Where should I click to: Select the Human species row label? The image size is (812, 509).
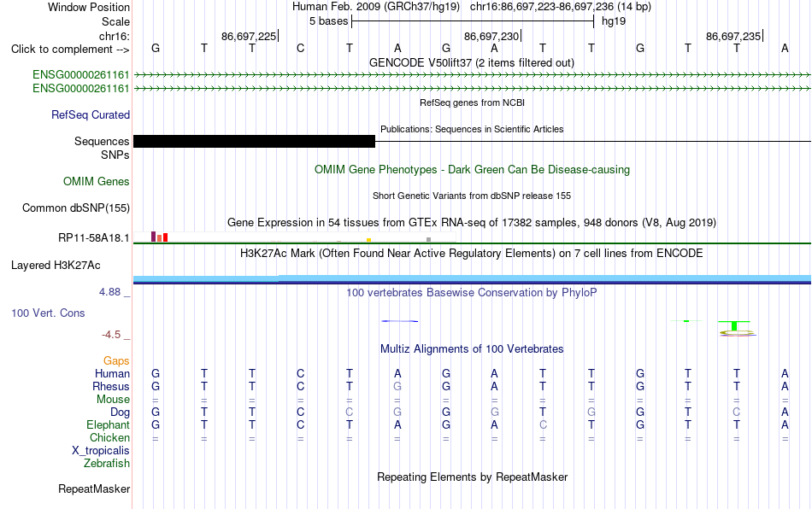click(x=112, y=373)
